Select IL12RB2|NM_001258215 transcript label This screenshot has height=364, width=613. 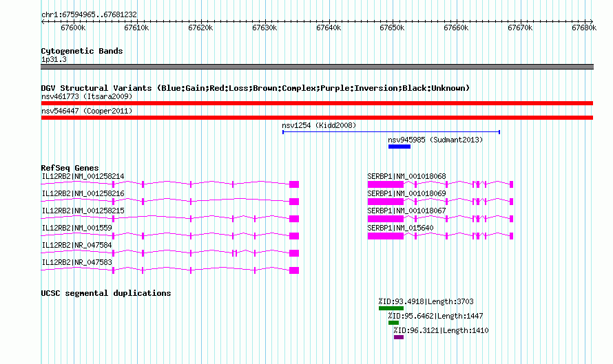tap(83, 211)
